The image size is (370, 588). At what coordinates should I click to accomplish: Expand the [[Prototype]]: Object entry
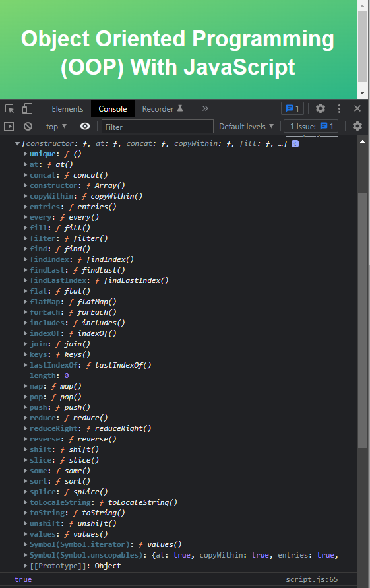tap(25, 566)
